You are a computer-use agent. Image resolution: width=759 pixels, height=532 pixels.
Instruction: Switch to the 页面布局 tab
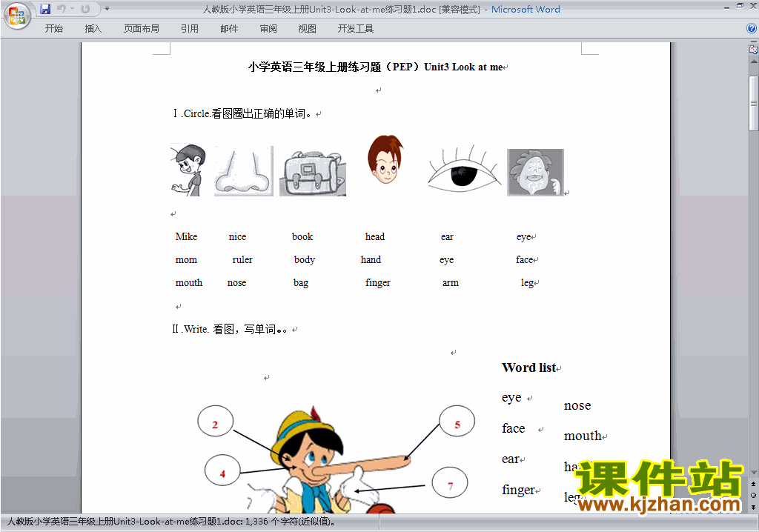[x=142, y=29]
